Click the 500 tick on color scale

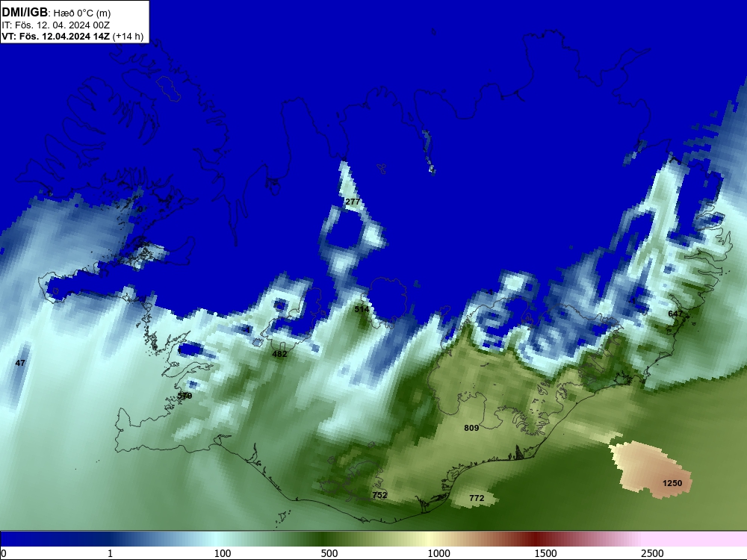(x=329, y=553)
